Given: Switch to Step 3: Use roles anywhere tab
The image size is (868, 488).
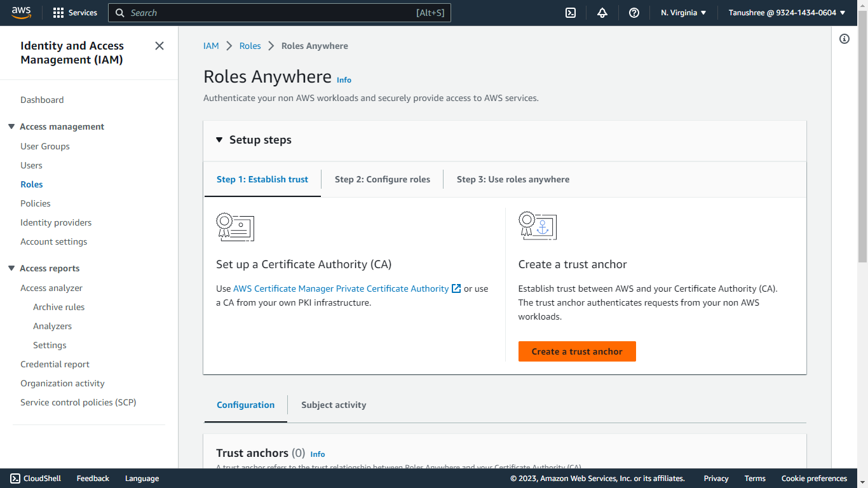Looking at the screenshot, I should 513,179.
